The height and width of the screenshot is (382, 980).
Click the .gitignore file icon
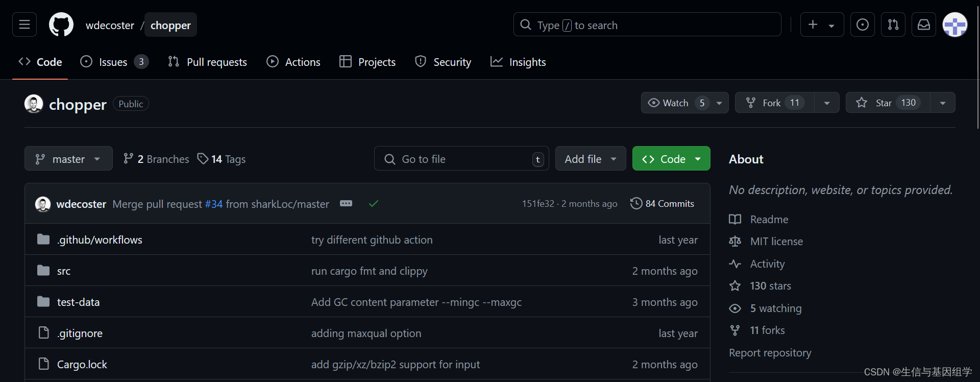pos(44,333)
